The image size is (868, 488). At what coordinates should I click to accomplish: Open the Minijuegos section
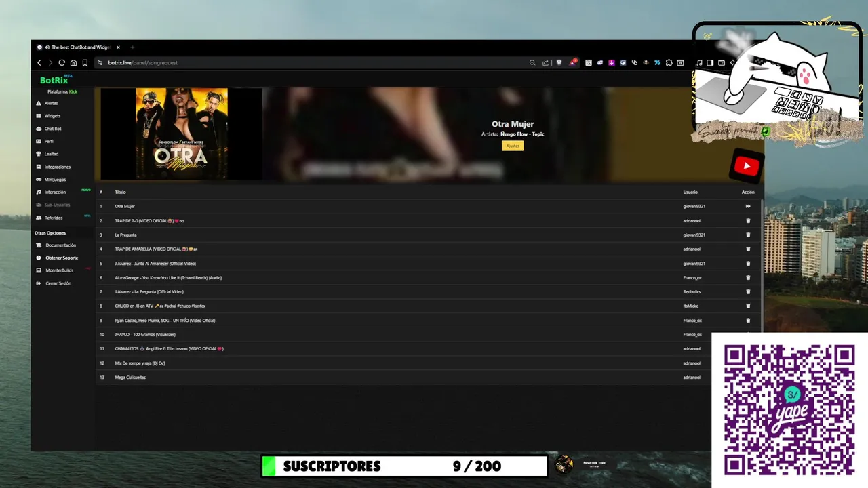(55, 180)
